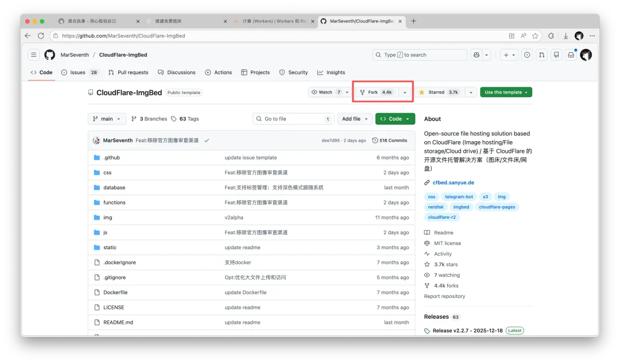Click the telegram-bot topic tag
Screen dimensions: 620x364
click(x=459, y=196)
